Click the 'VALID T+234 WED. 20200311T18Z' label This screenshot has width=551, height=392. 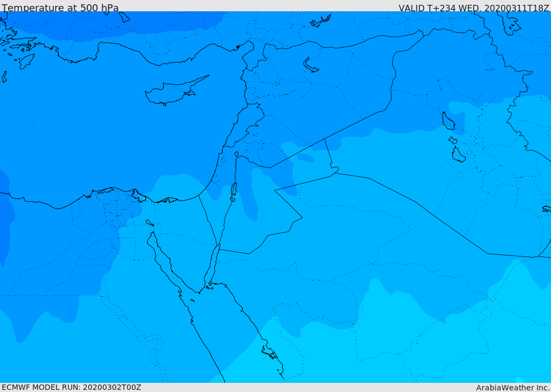tap(474, 8)
